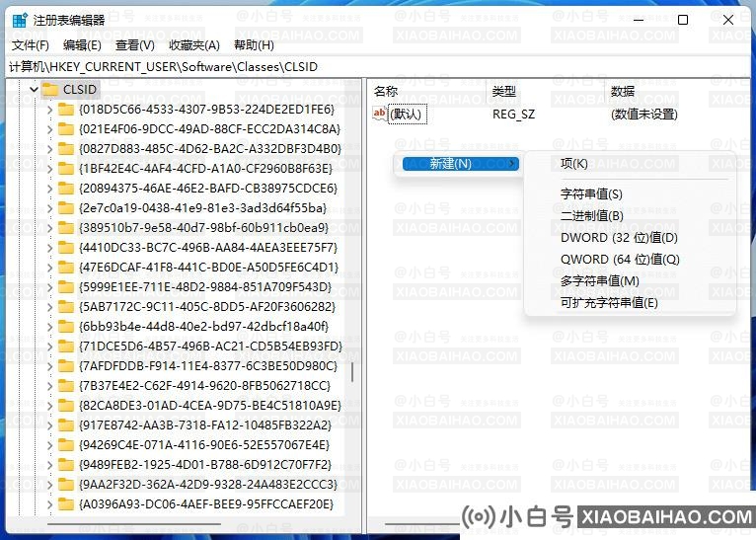The image size is (756, 540).
Task: Click folder icon of {018D5C66-4533-4307-9B53-224DE2ED1FE6}
Action: [66, 110]
